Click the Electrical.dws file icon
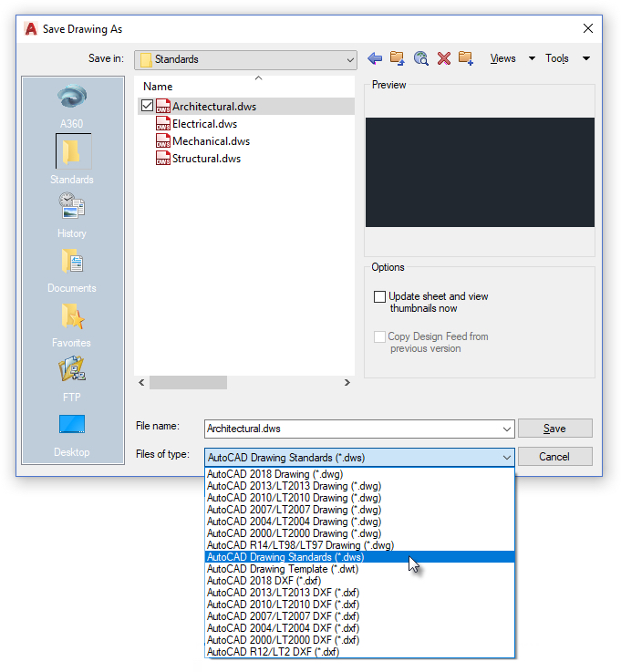Image resolution: width=621 pixels, height=672 pixels. tap(163, 123)
